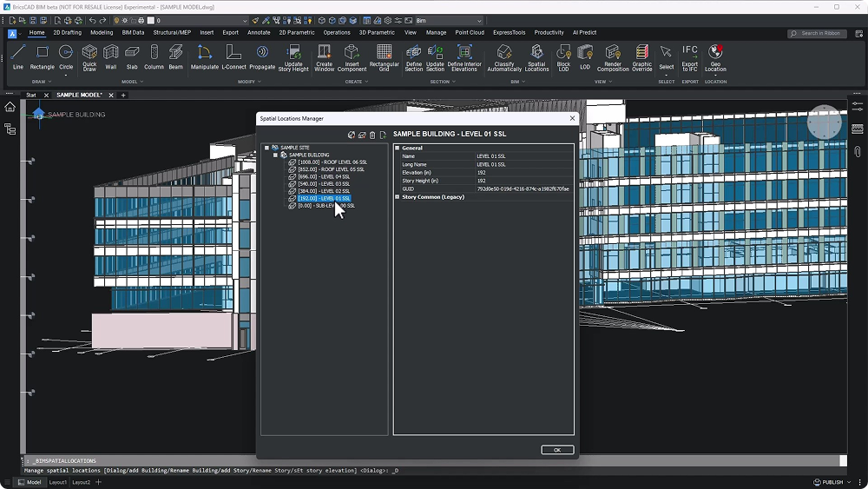868x489 pixels.
Task: Switch to the Start document tab
Action: [x=31, y=96]
